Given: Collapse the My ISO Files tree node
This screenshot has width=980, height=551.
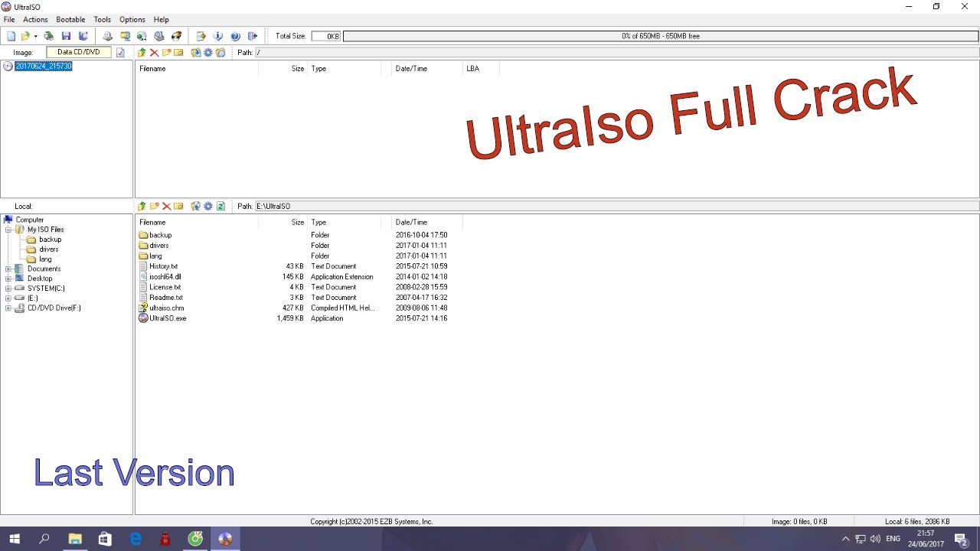Looking at the screenshot, I should [x=8, y=230].
